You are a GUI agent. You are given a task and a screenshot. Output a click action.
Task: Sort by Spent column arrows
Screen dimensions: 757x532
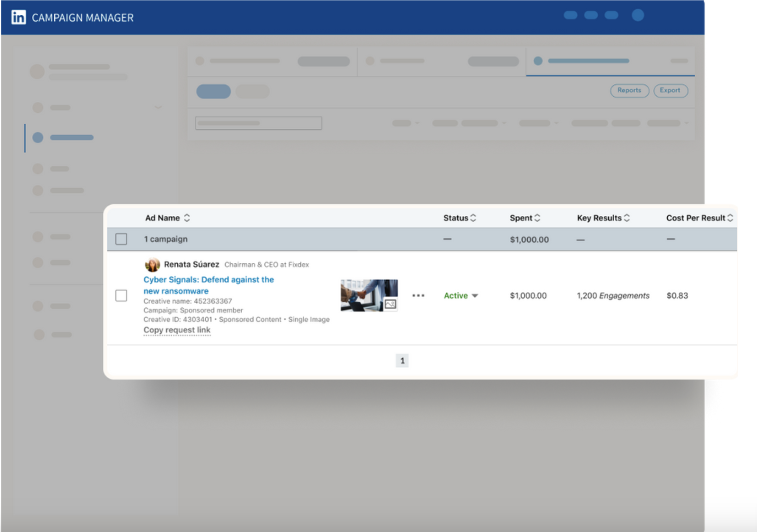click(537, 218)
